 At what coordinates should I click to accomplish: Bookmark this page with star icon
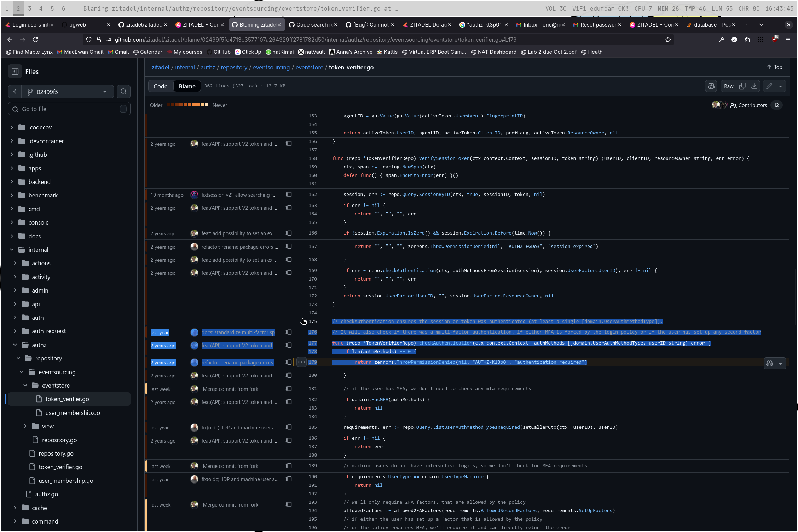pyautogui.click(x=668, y=40)
